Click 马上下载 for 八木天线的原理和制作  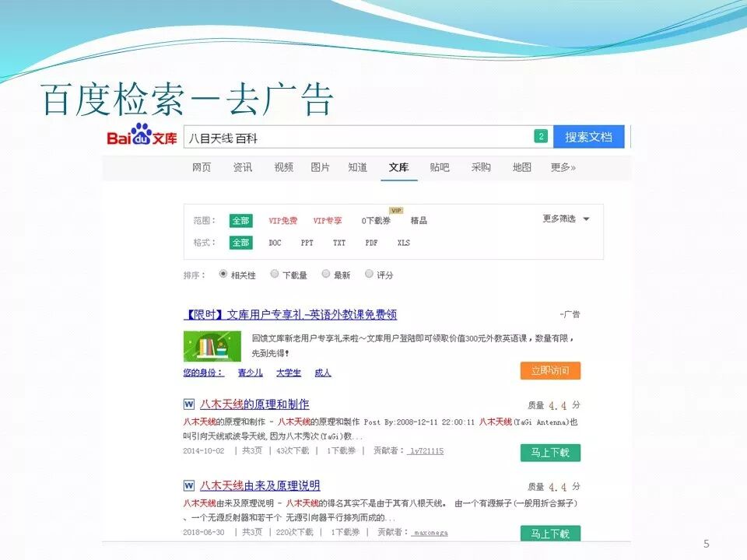point(550,453)
